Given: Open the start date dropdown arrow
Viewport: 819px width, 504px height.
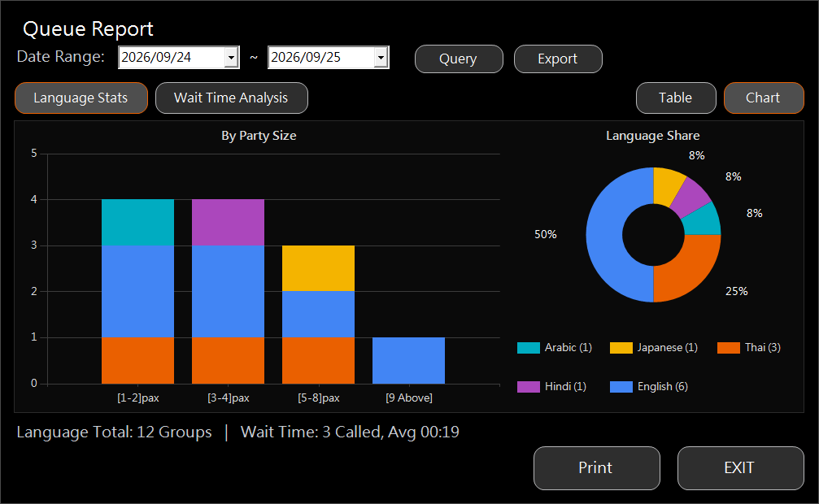Looking at the screenshot, I should [x=231, y=58].
